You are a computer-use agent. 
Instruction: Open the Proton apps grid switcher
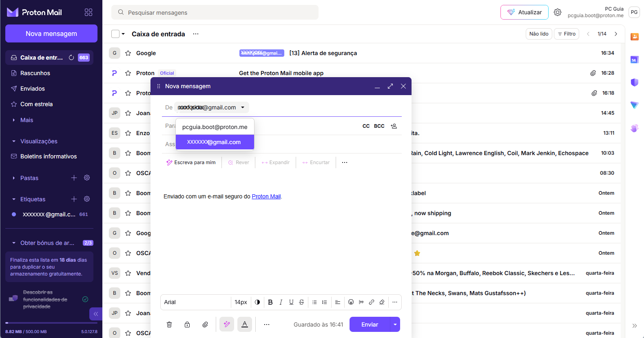(x=89, y=12)
